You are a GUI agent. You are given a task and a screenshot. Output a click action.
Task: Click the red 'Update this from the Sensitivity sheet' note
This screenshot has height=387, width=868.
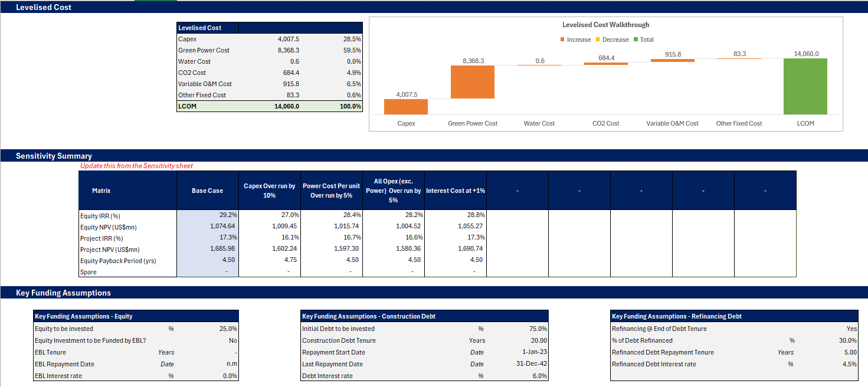click(136, 166)
